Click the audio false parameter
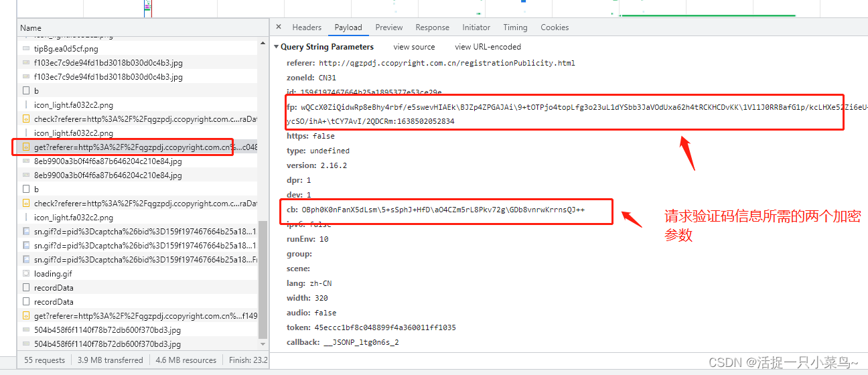Viewport: 868px width, 375px height. 311,313
